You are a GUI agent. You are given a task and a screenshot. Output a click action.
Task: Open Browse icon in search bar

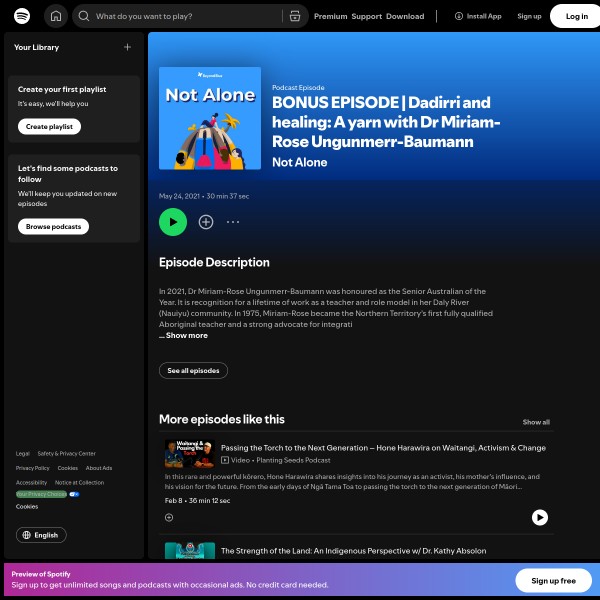click(x=294, y=16)
